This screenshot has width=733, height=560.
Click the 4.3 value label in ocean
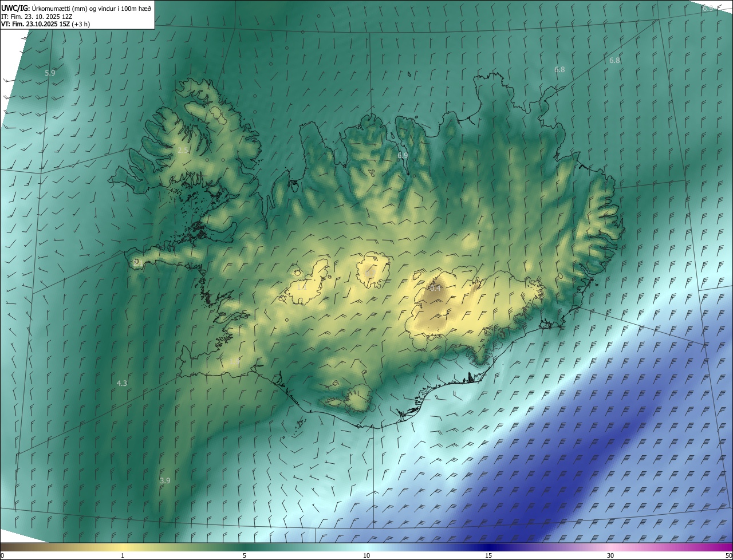122,383
